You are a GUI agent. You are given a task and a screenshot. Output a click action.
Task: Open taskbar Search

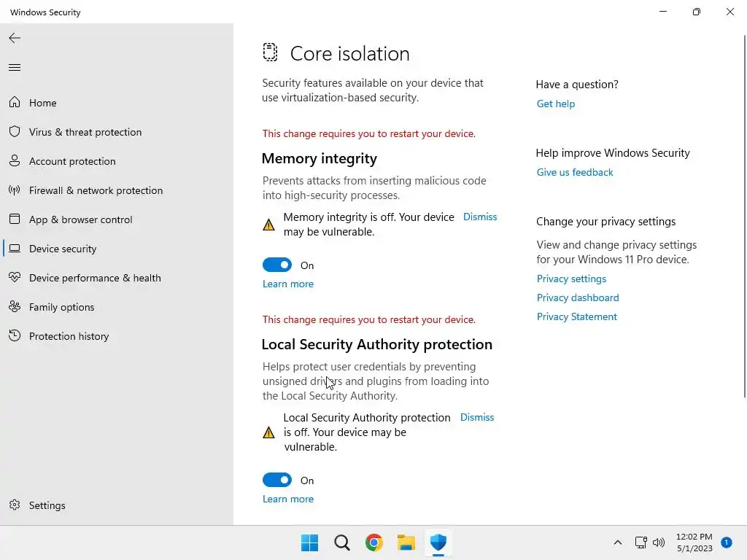click(341, 542)
